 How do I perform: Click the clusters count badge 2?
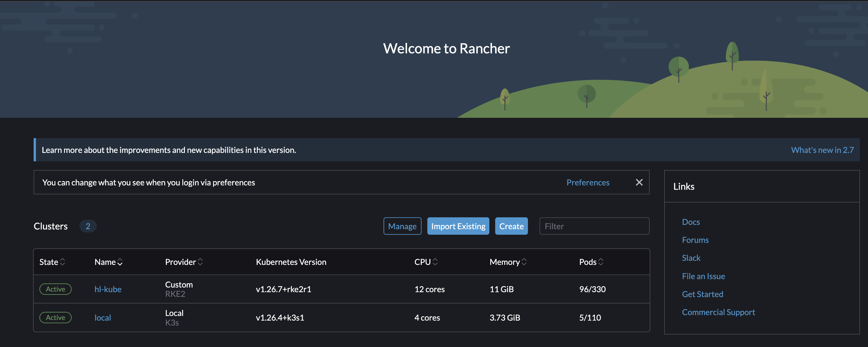pyautogui.click(x=88, y=226)
